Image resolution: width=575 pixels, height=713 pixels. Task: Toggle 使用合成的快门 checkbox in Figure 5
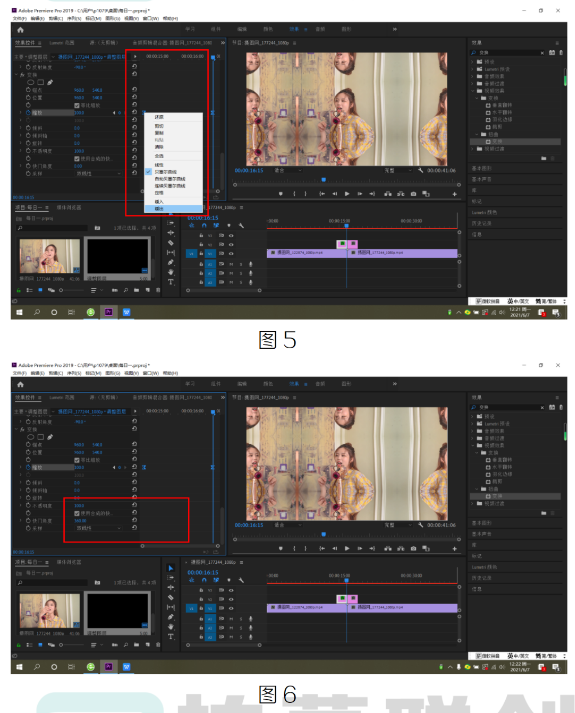(77, 159)
